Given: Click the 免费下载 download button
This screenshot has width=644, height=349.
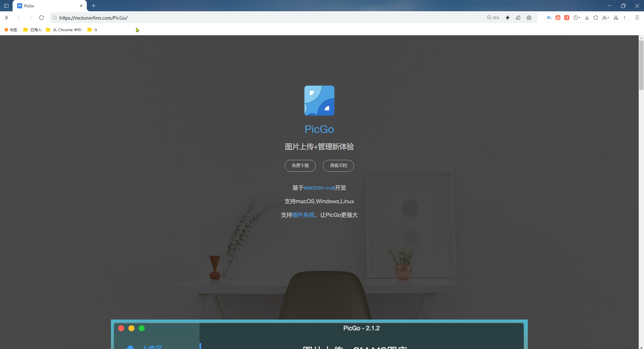Looking at the screenshot, I should pos(300,166).
